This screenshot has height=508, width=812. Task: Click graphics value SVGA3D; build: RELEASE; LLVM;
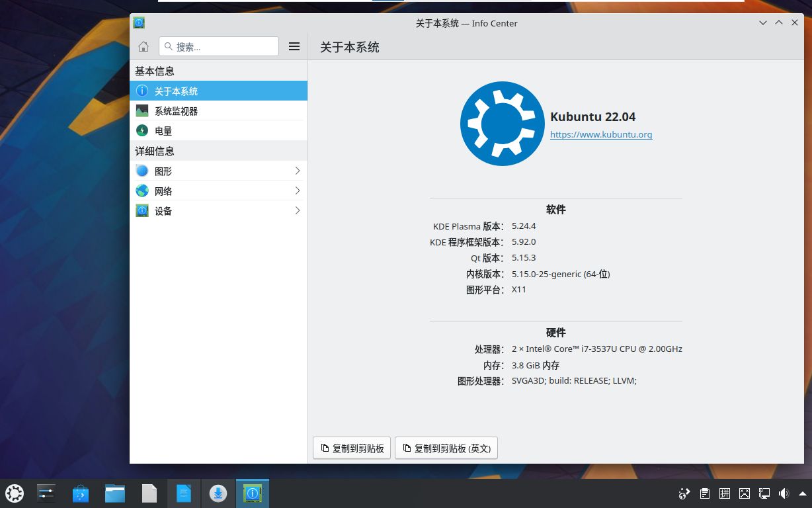(x=574, y=381)
